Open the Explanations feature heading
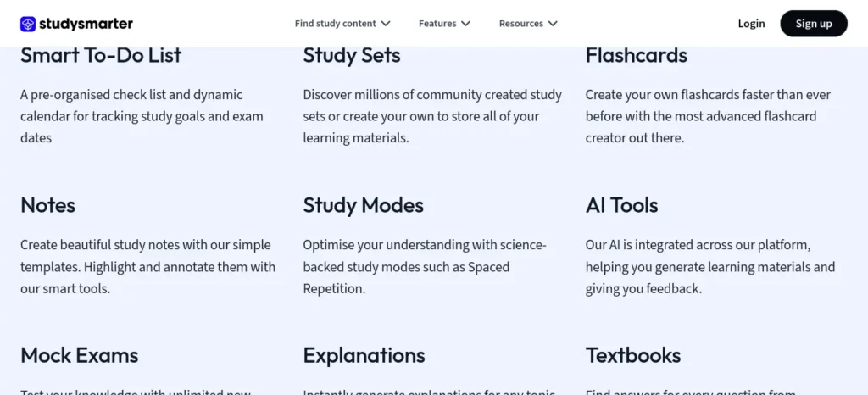868x395 pixels. pyautogui.click(x=364, y=355)
